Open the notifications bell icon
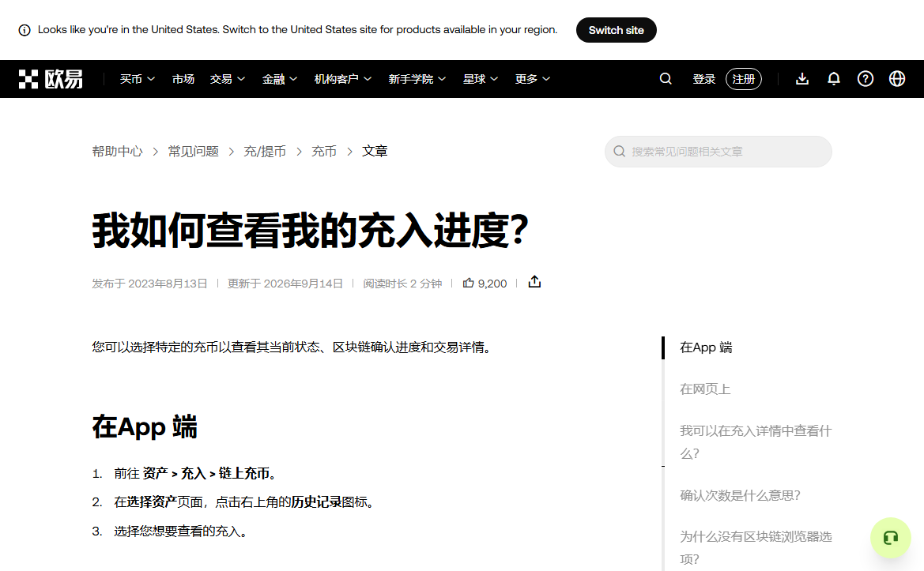Viewport: 924px width, 571px height. (834, 79)
